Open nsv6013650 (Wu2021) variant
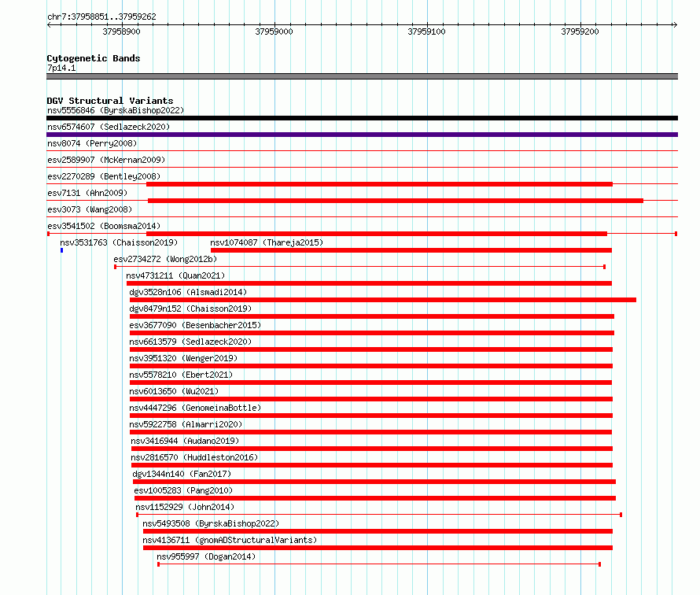Viewport: 700px width, 595px height. pos(174,391)
